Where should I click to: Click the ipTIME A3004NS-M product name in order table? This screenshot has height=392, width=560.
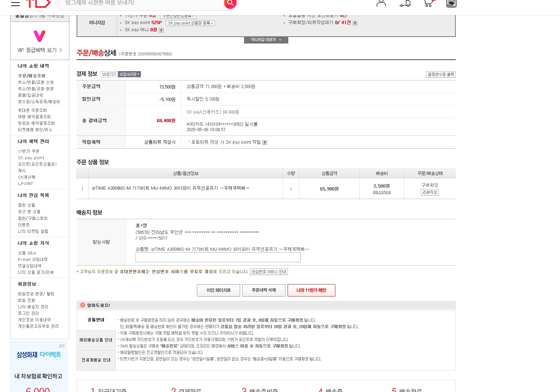click(x=171, y=188)
